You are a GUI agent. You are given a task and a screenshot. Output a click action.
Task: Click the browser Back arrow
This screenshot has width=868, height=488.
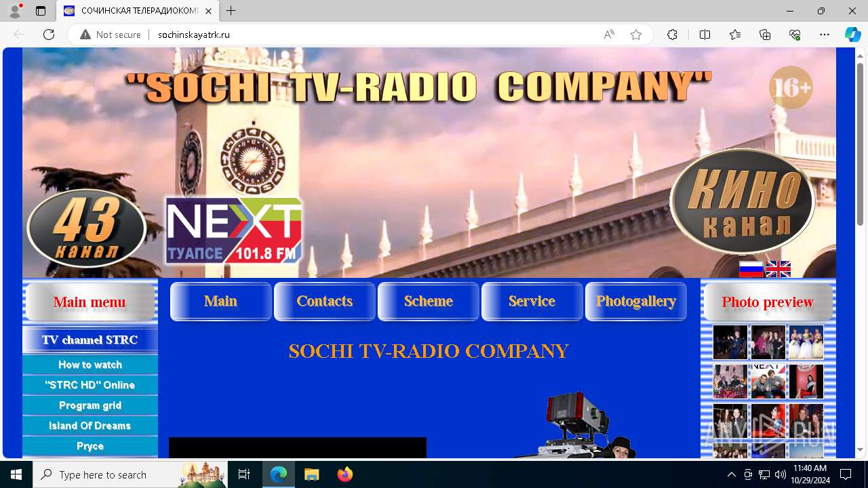(19, 35)
